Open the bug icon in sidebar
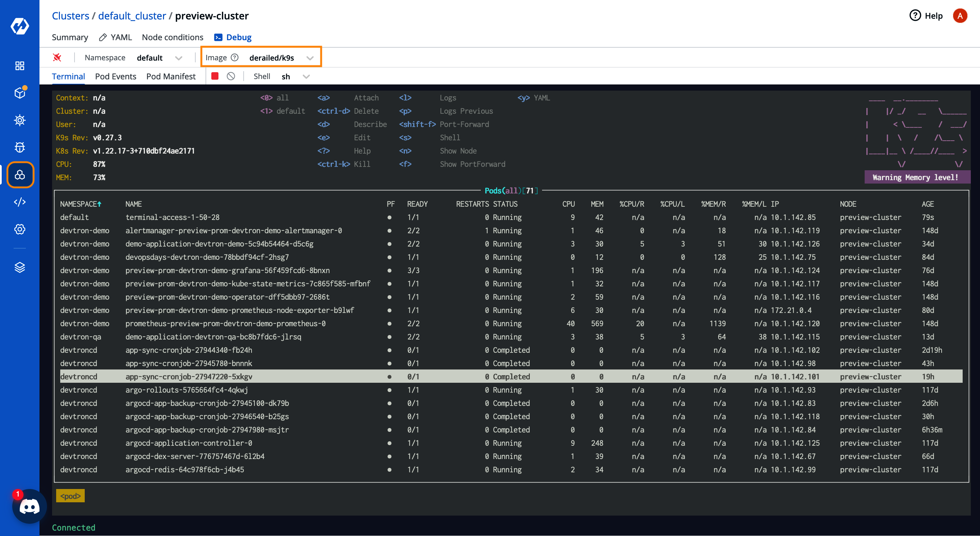Viewport: 980px width, 536px height. pyautogui.click(x=20, y=147)
